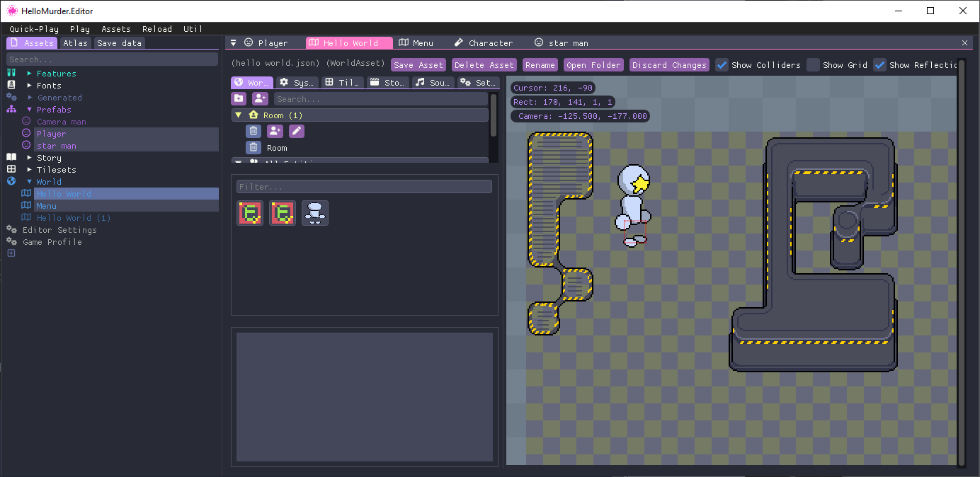Click the Filter input field
Viewport: 980px width, 477px height.
coord(364,187)
